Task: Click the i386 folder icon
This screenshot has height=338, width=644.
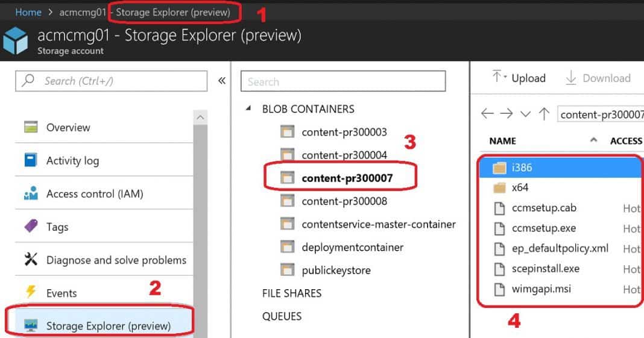Action: pos(499,167)
